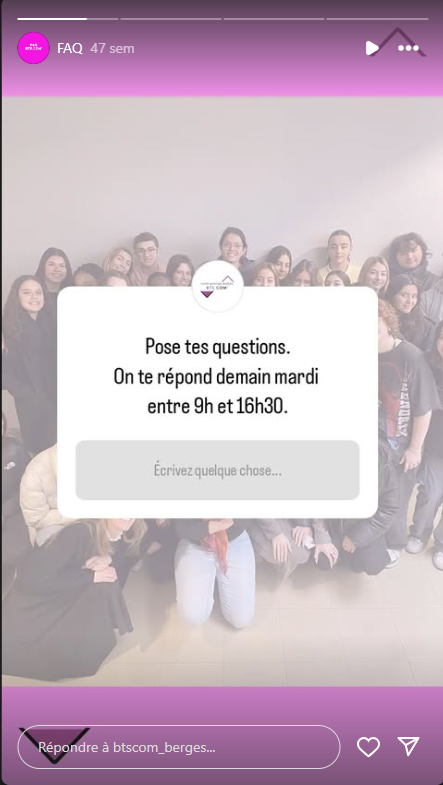Viewport: 443px width, 785px height.
Task: Click the play button in story header
Action: click(x=372, y=48)
